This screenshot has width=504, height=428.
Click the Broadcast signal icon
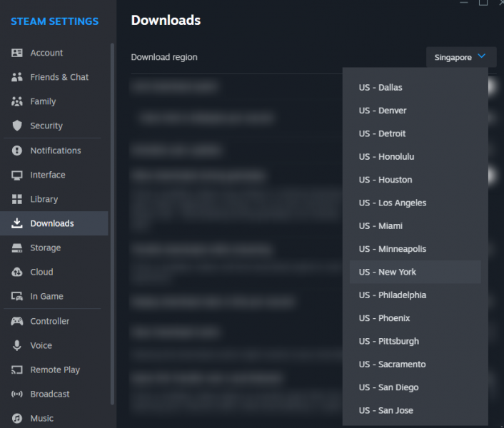(16, 394)
